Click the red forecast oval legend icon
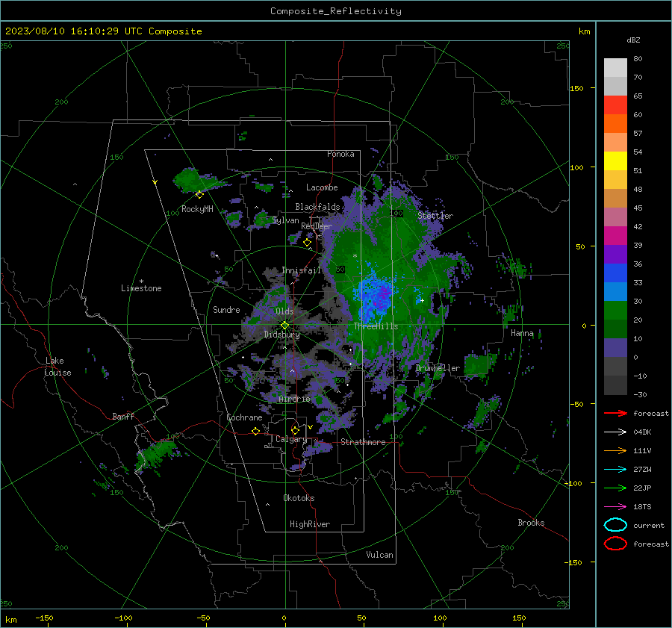This screenshot has width=672, height=628. [x=615, y=544]
